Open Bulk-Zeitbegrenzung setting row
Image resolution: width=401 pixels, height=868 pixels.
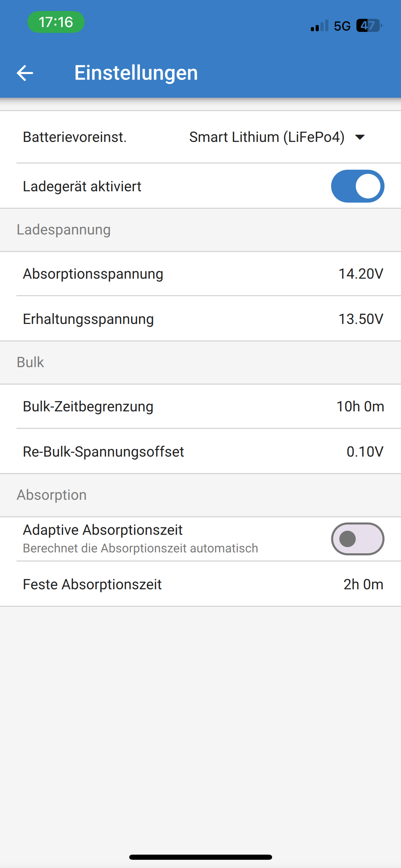pos(200,407)
